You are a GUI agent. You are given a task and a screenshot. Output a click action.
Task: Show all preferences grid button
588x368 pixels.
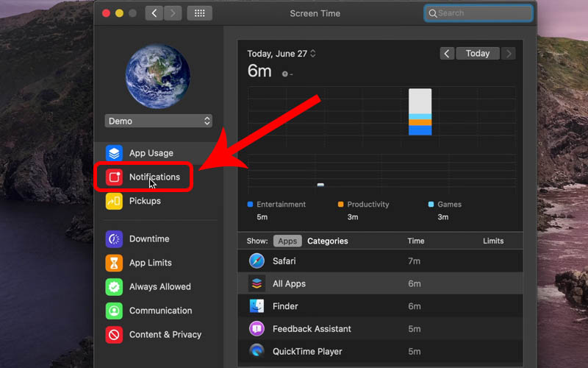tap(199, 13)
